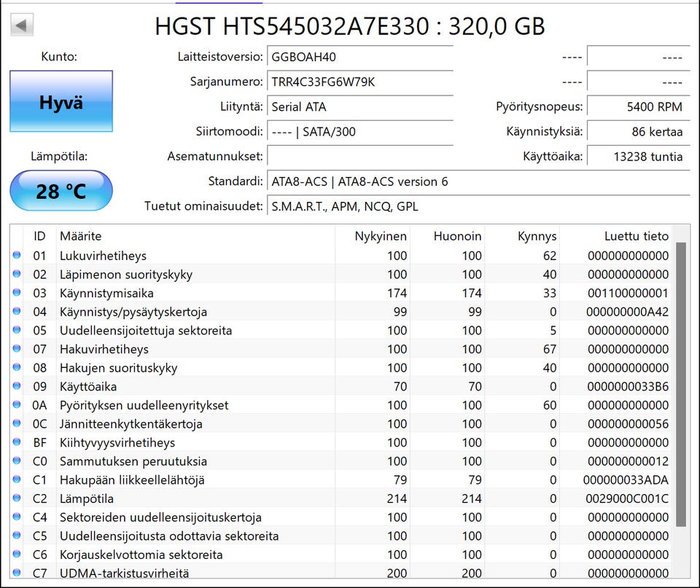Click the Pyöritysnopeus field 5400 RPM
This screenshot has width=700, height=588.
coord(639,107)
